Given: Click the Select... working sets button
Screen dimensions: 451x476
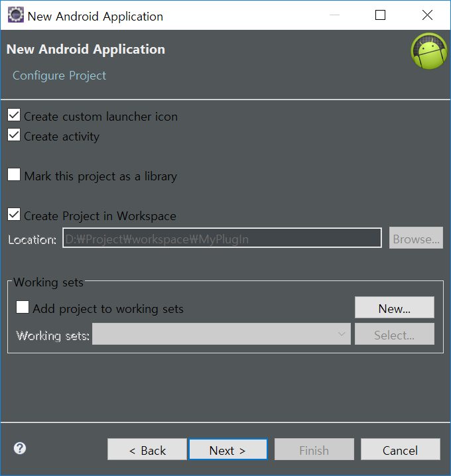Looking at the screenshot, I should 395,334.
